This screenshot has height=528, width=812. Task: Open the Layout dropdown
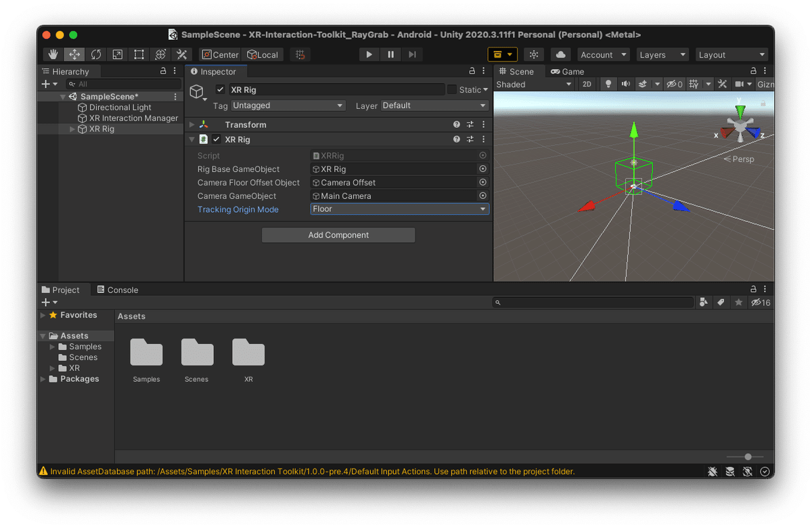click(733, 55)
